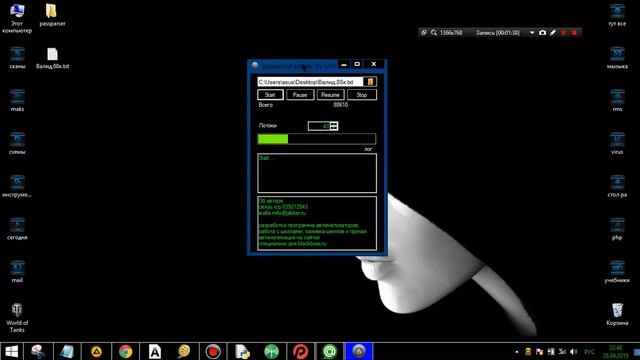Open the file browse button beside the path

[370, 82]
